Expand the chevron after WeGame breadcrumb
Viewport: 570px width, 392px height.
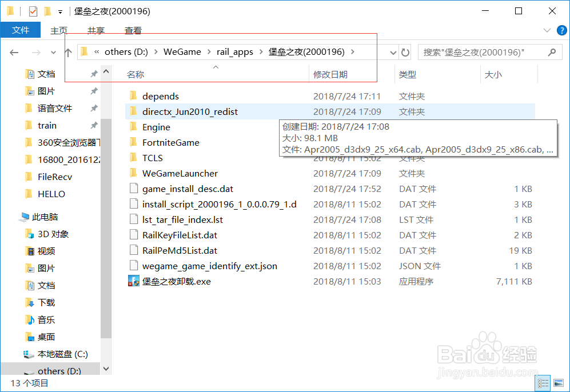pyautogui.click(x=209, y=52)
